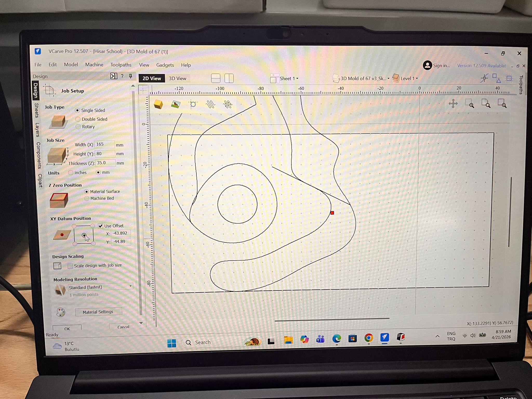The height and width of the screenshot is (399, 532).
Task: Open the Toolpaths panel on right edge
Action: click(x=521, y=85)
